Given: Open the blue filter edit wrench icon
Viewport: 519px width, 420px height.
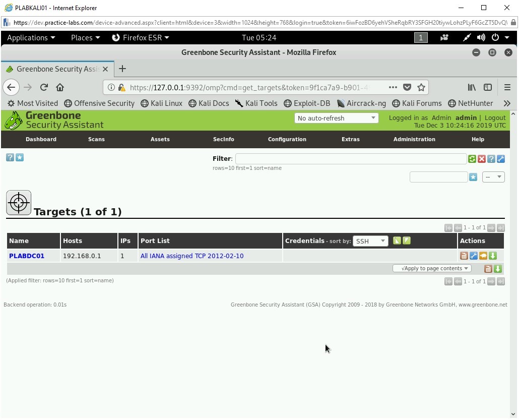Looking at the screenshot, I should [500, 159].
